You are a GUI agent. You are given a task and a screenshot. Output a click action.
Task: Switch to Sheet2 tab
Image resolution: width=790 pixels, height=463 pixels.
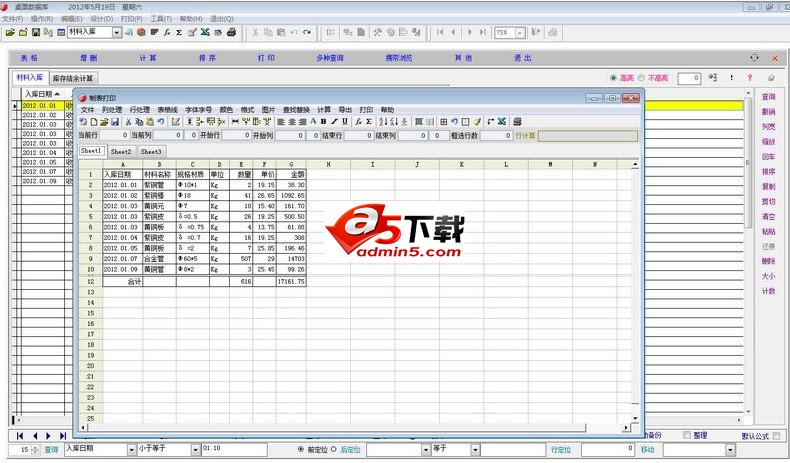121,151
